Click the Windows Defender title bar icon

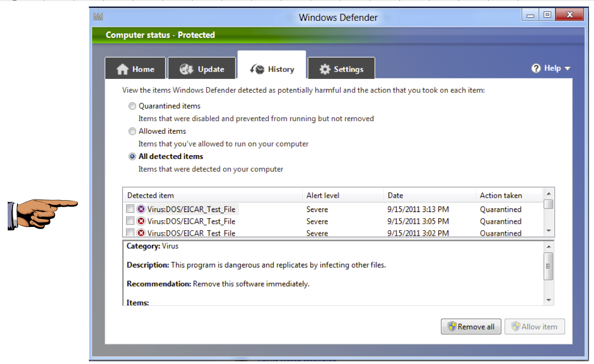click(x=99, y=17)
